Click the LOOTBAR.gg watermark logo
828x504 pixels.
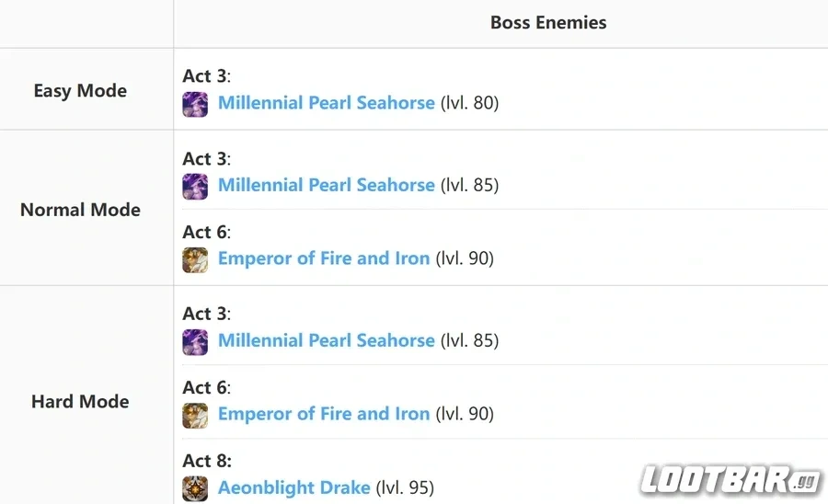pos(731,480)
